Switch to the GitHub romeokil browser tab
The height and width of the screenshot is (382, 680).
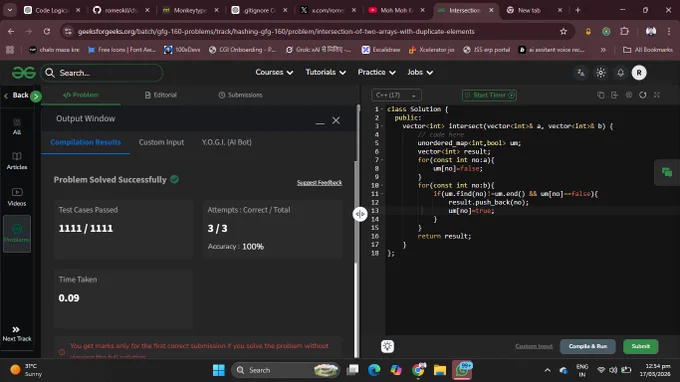point(121,10)
